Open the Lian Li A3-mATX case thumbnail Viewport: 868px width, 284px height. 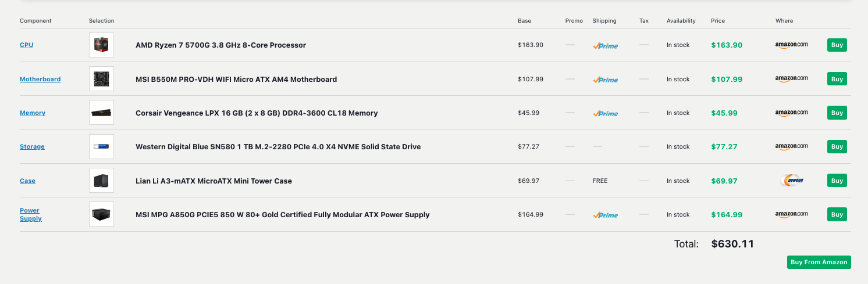pos(101,181)
